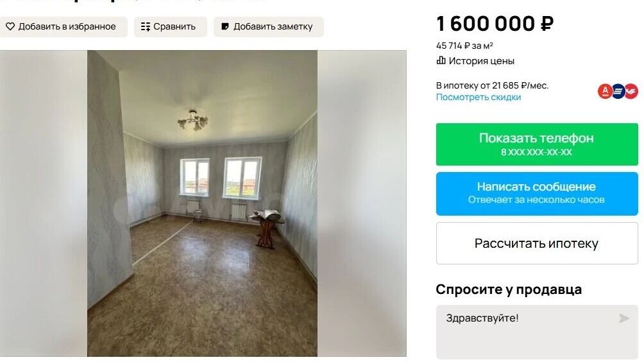Click the dark blue bank logo
The width and height of the screenshot is (644, 362).
(x=618, y=91)
